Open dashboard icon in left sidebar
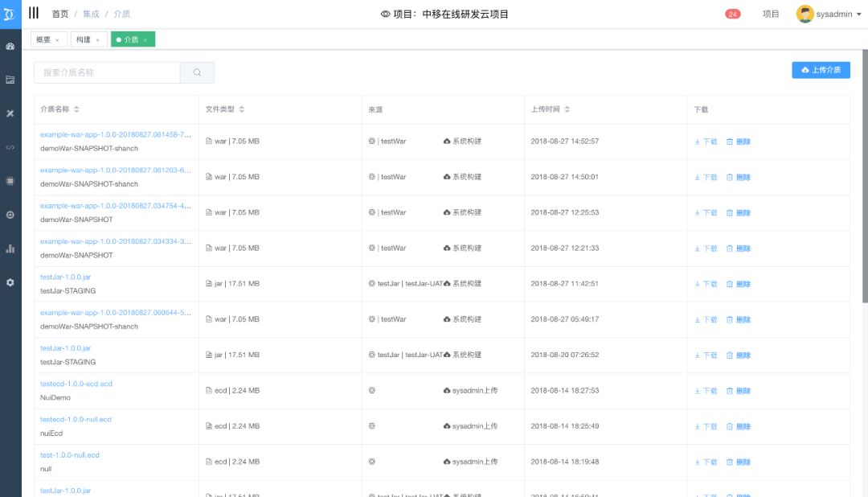The height and width of the screenshot is (497, 868). 10,47
